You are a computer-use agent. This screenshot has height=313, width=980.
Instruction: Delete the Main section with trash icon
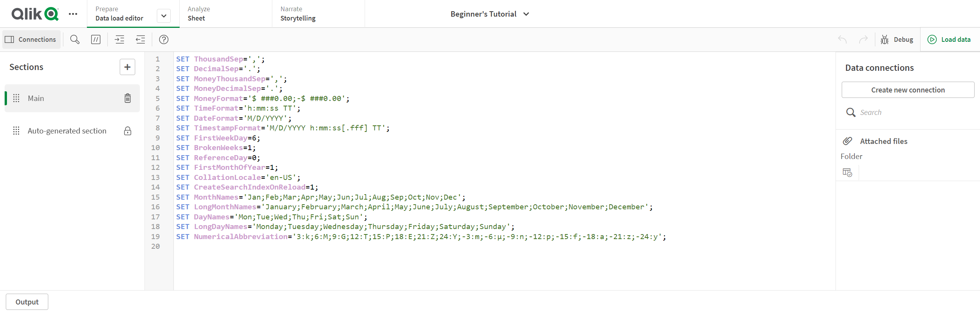tap(127, 98)
